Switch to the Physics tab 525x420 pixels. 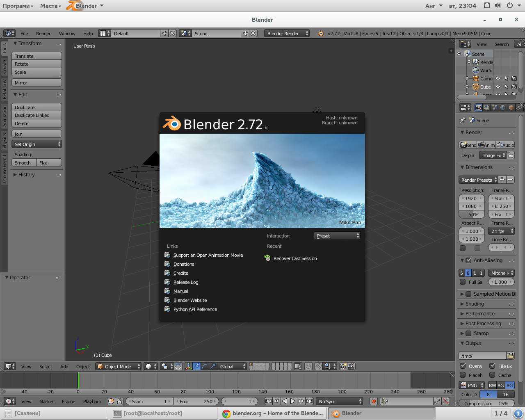[5, 140]
